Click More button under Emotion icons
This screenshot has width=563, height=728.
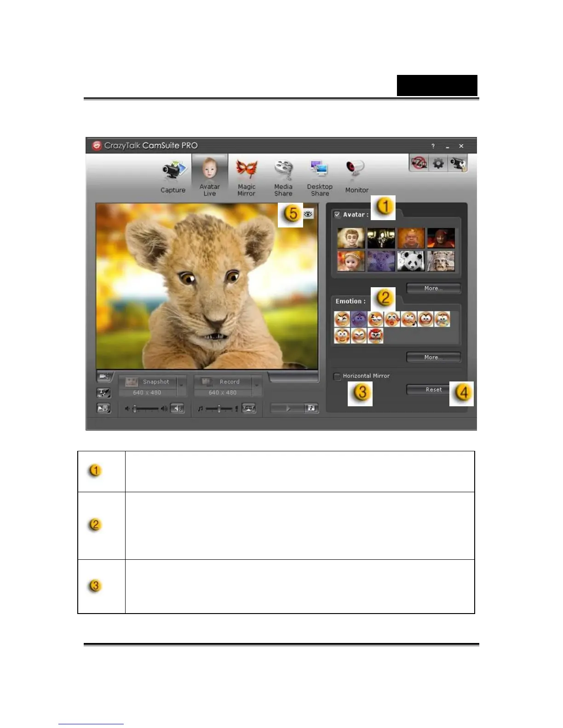point(433,357)
